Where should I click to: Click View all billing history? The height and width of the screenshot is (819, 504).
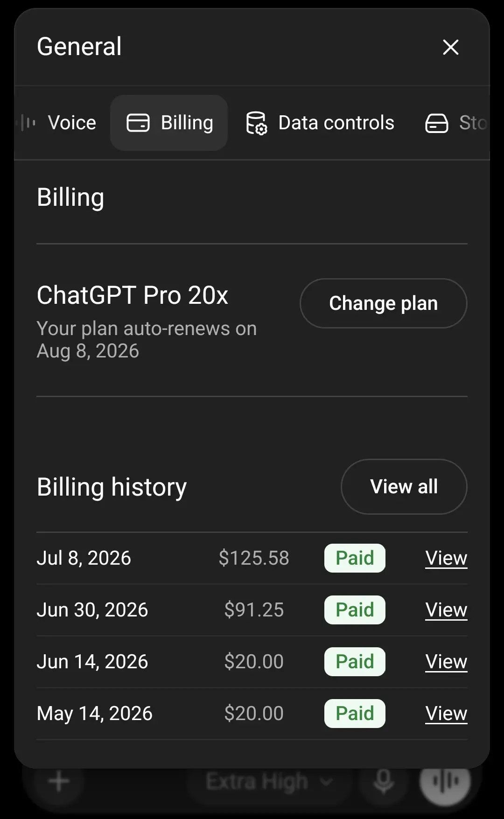point(404,487)
